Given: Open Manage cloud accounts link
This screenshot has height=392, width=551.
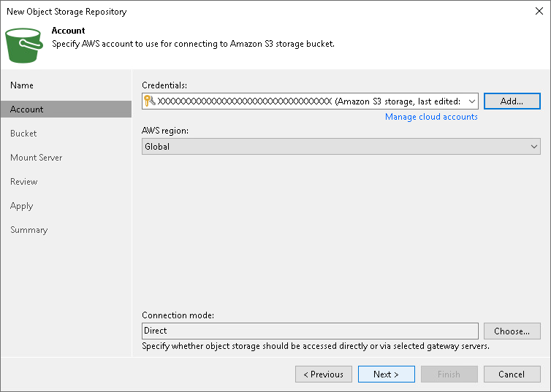Looking at the screenshot, I should point(431,117).
